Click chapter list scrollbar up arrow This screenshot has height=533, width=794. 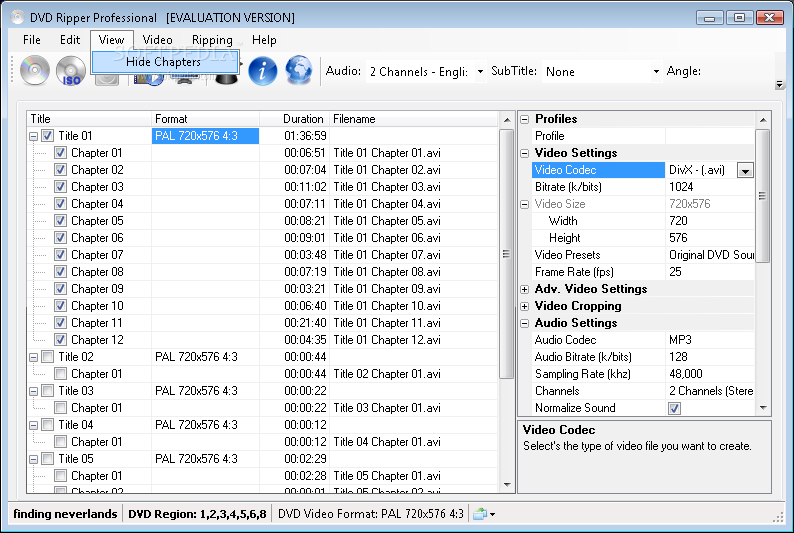(507, 120)
